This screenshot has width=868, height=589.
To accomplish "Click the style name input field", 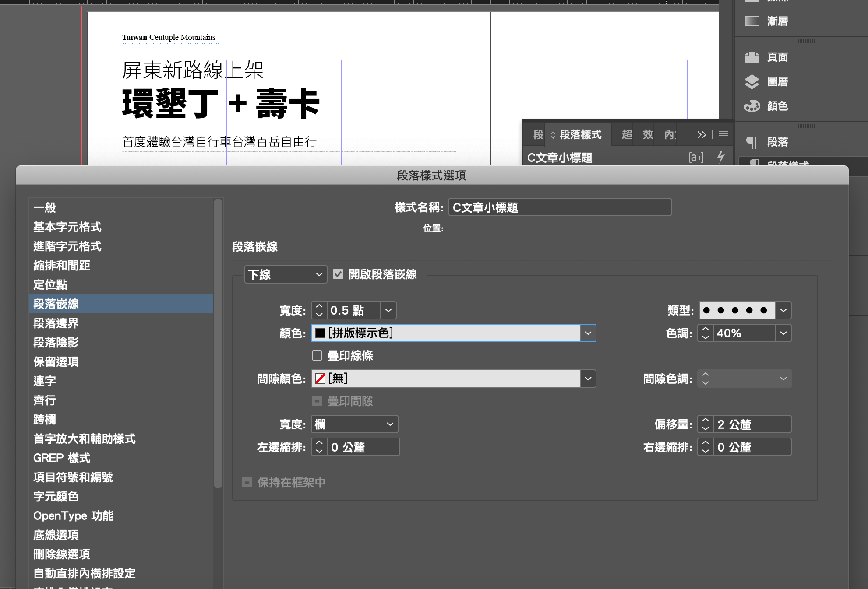I will (x=559, y=207).
